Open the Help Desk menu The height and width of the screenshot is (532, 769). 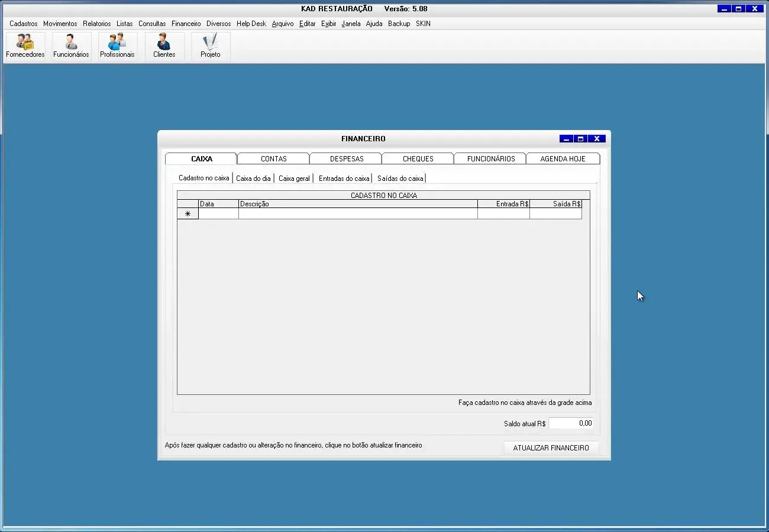click(x=251, y=24)
